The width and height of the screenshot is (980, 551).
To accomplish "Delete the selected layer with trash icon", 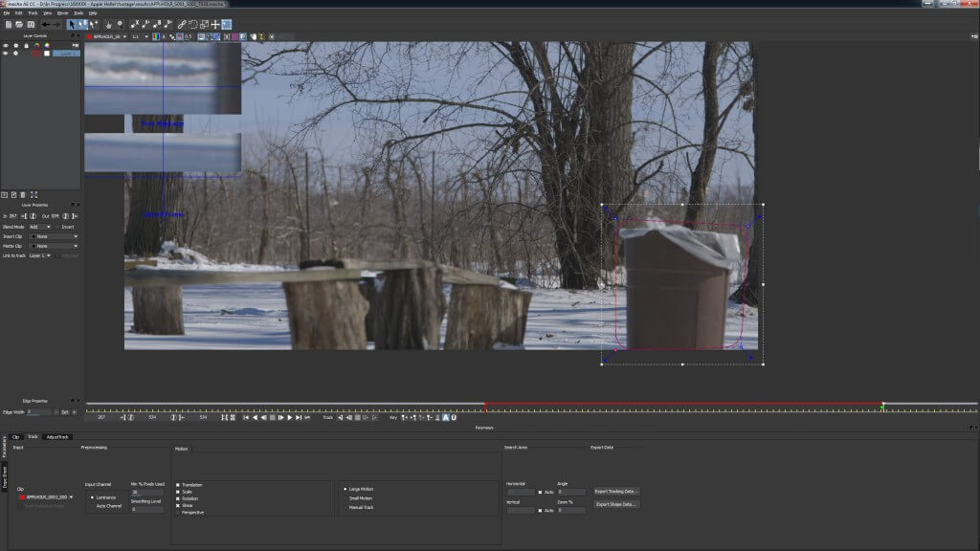I will pos(23,194).
